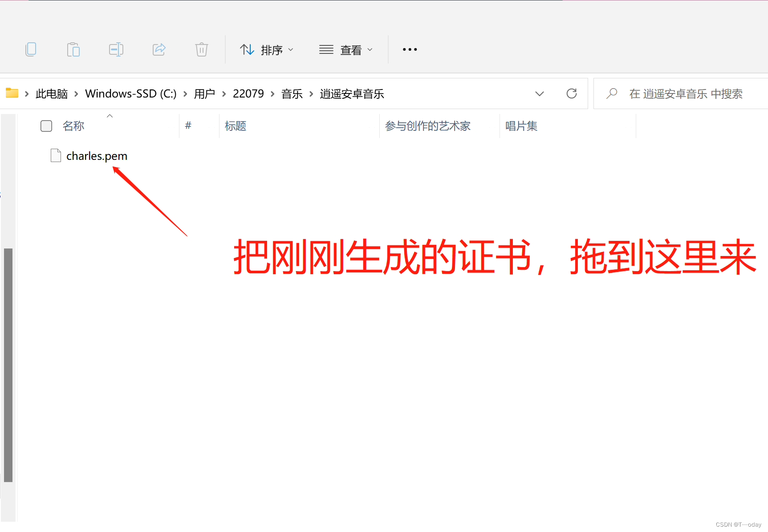Viewport: 768px width, 532px height.
Task: Click the charles.pem file icon
Action: 56,155
